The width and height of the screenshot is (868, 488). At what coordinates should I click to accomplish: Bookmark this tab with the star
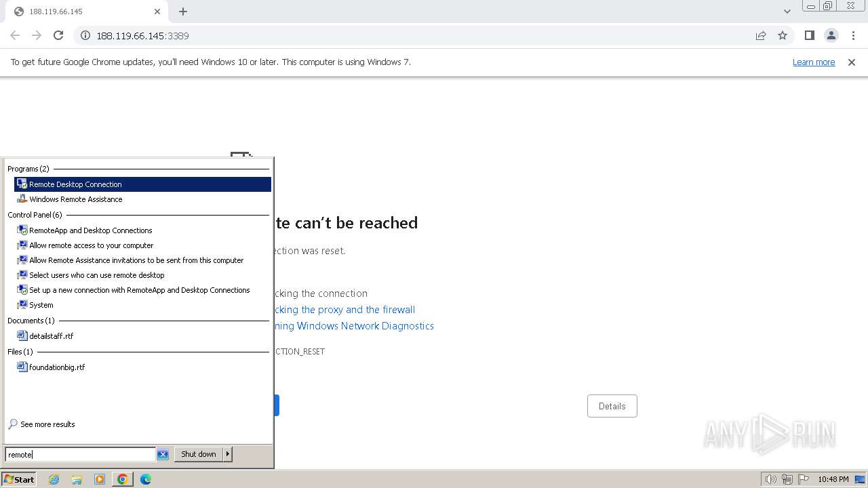tap(783, 36)
